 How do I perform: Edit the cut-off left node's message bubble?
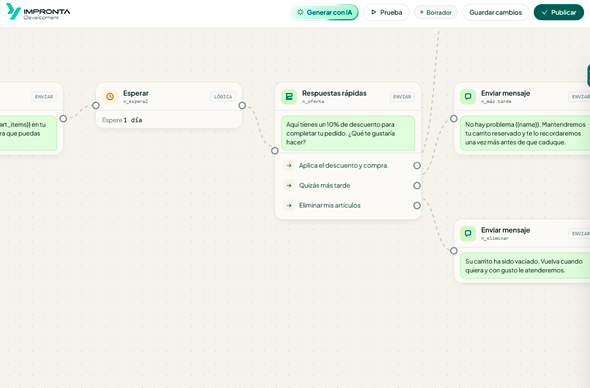point(28,133)
